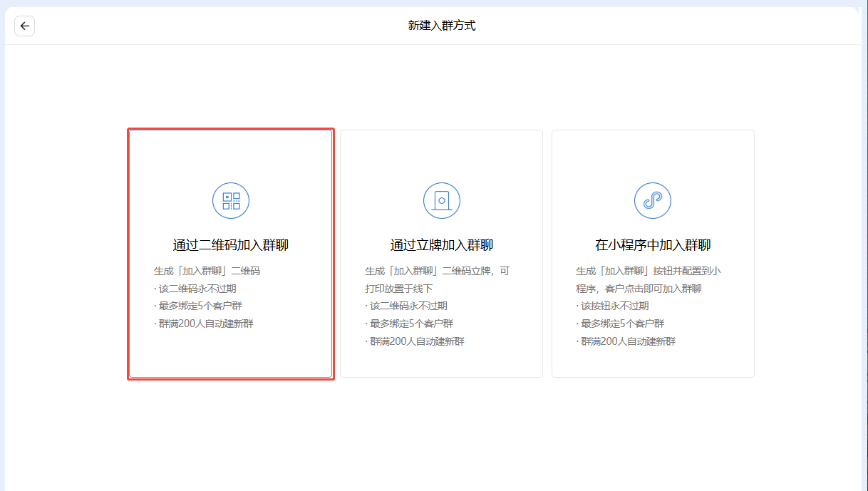
Task: Click the back arrow button
Action: click(x=25, y=26)
